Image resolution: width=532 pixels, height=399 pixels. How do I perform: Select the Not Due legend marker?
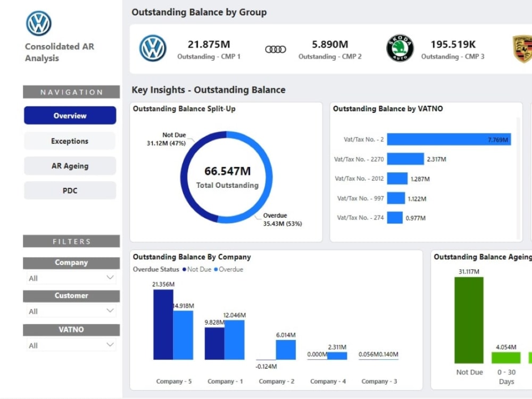[184, 269]
